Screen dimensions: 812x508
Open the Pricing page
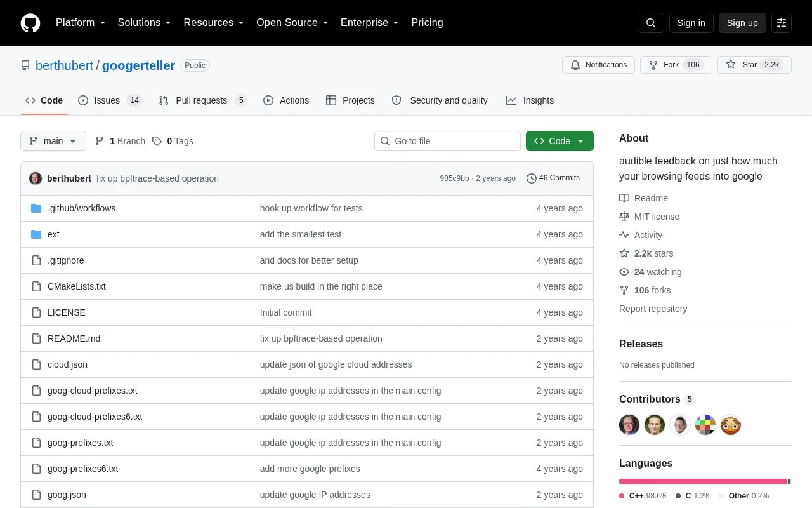[x=427, y=23]
